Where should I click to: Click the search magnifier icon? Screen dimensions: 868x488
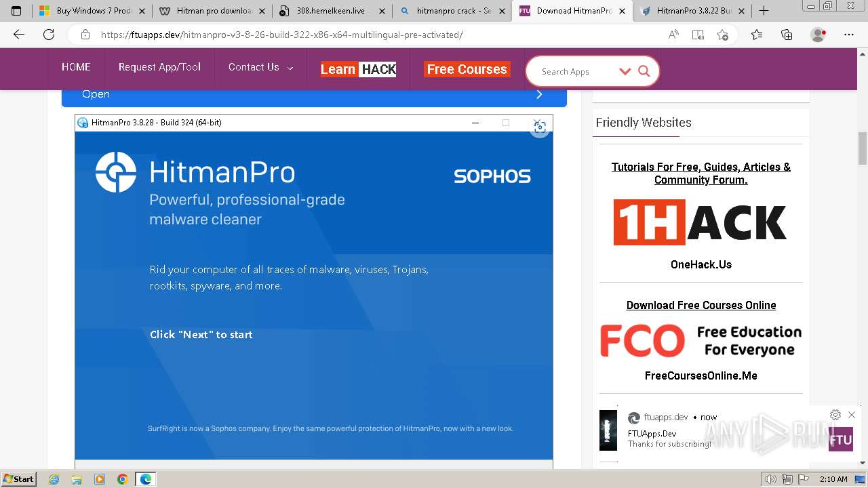tap(644, 71)
